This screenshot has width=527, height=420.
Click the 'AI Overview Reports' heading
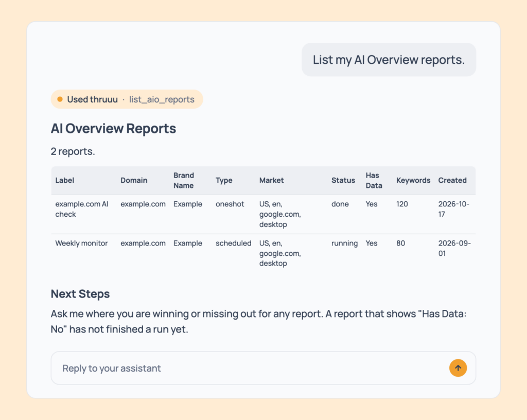(113, 128)
